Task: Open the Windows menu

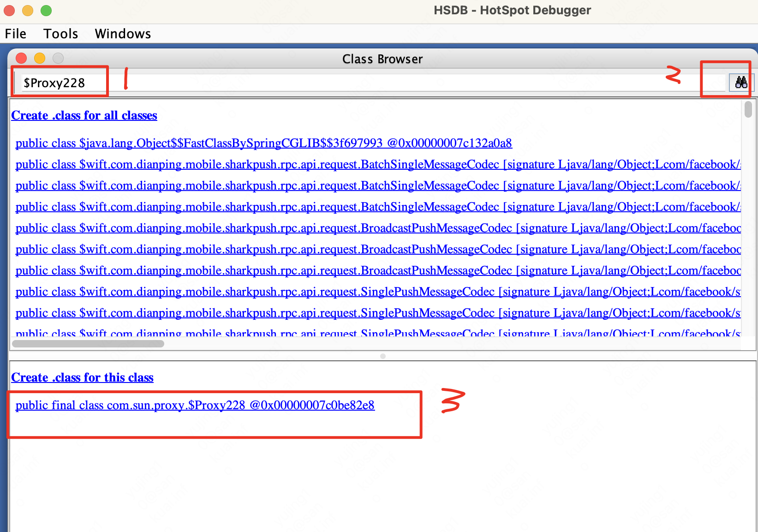Action: [122, 33]
